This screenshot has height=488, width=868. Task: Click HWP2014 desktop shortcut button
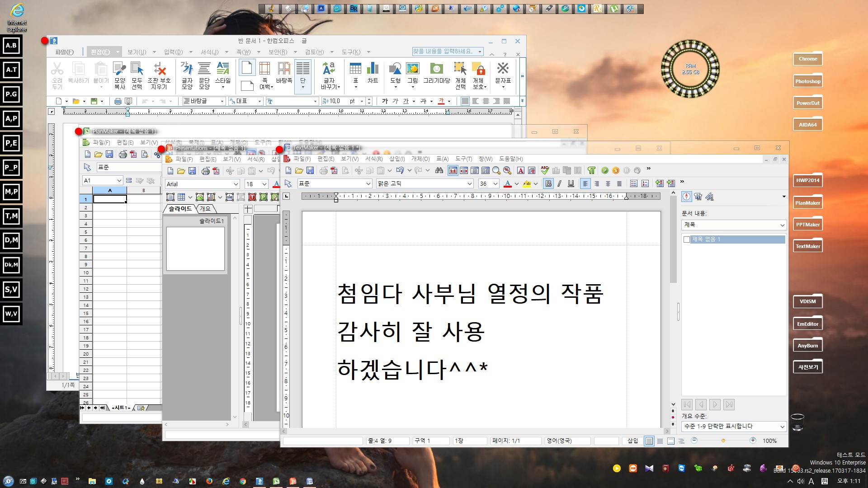tap(808, 180)
